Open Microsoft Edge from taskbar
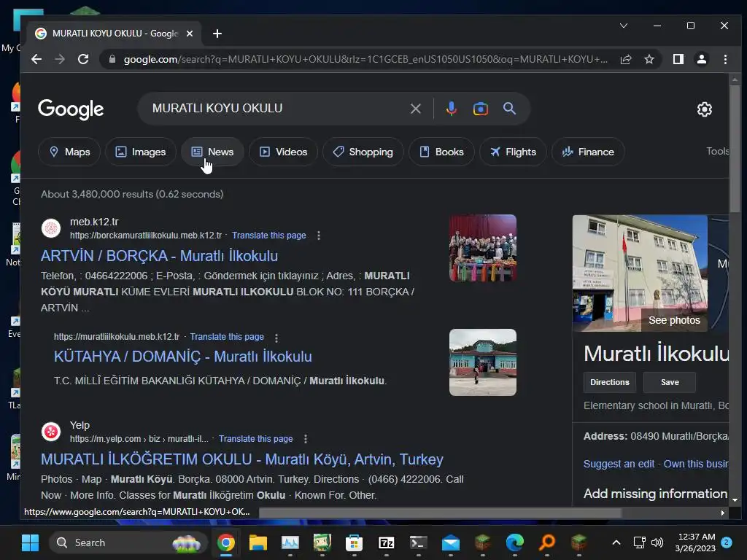This screenshot has height=560, width=747. [x=514, y=542]
